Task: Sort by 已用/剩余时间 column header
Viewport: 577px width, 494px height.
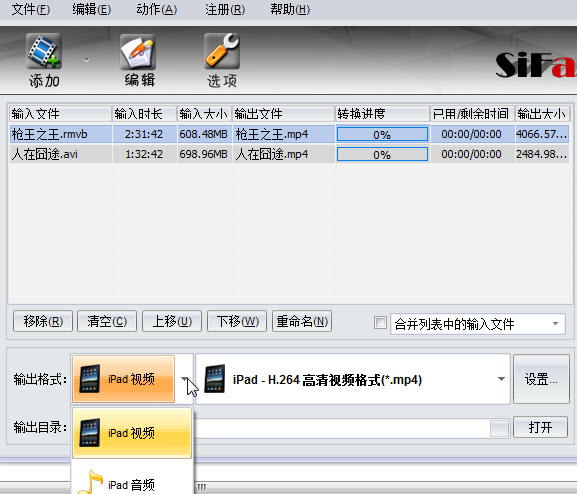Action: pyautogui.click(x=472, y=114)
